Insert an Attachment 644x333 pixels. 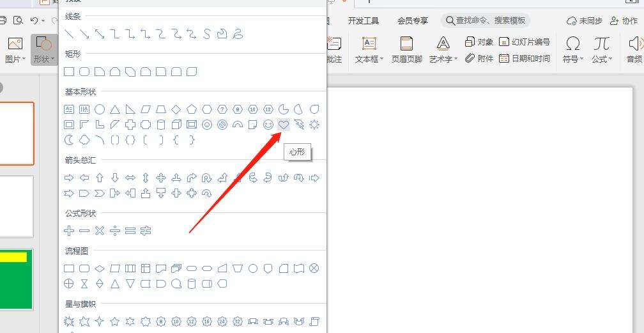pos(479,58)
